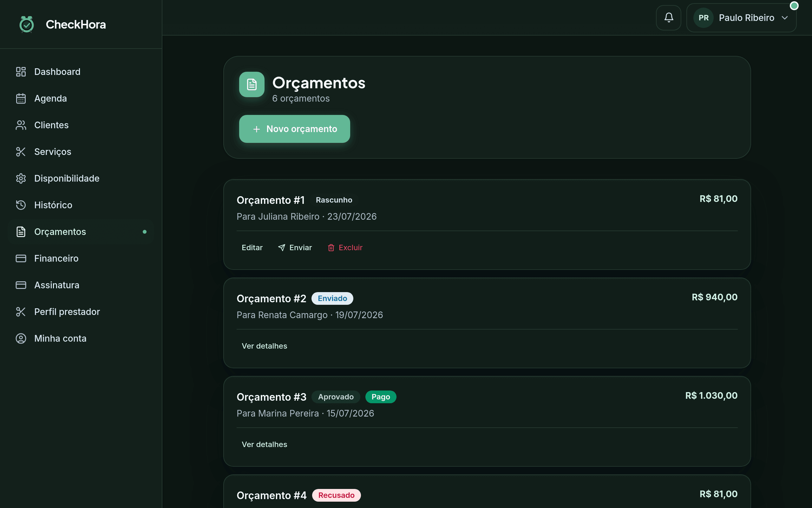Click the CheckHora alarm clock logo
This screenshot has height=508, width=812.
(x=27, y=24)
